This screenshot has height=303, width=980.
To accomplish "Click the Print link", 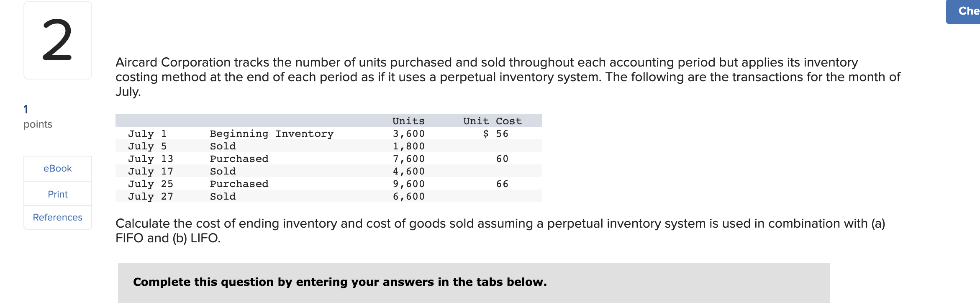I will [x=57, y=193].
